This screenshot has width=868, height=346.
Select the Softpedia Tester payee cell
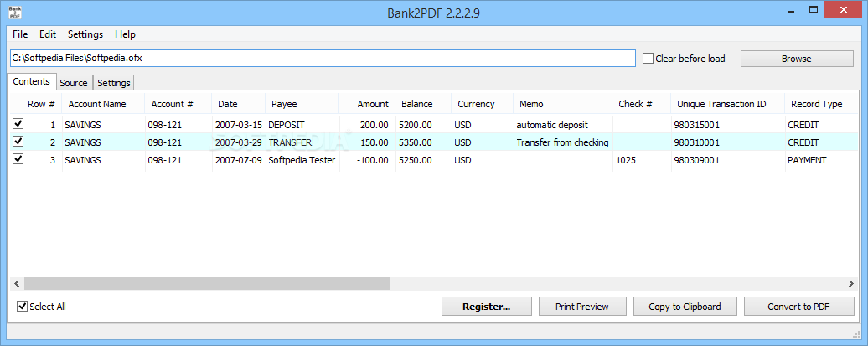(302, 160)
